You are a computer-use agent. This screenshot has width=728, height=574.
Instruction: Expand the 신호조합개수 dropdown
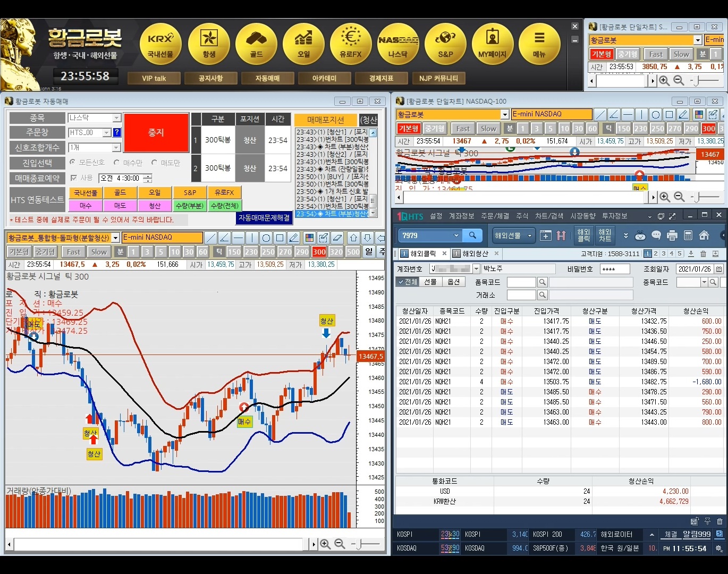coord(116,147)
